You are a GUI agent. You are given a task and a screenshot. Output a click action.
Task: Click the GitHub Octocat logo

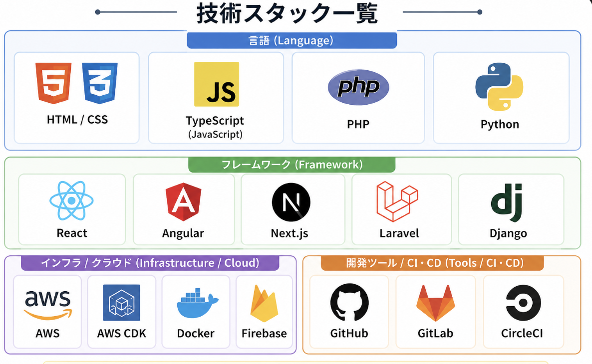(349, 303)
